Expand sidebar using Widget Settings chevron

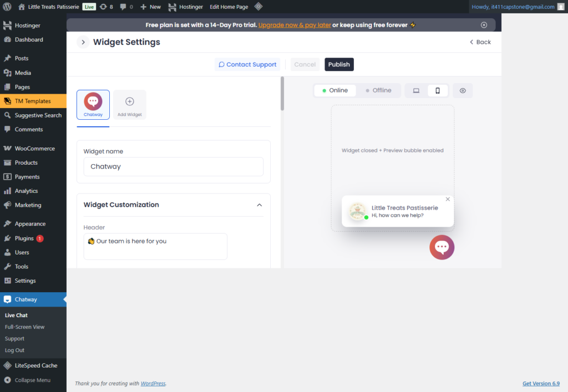(83, 42)
